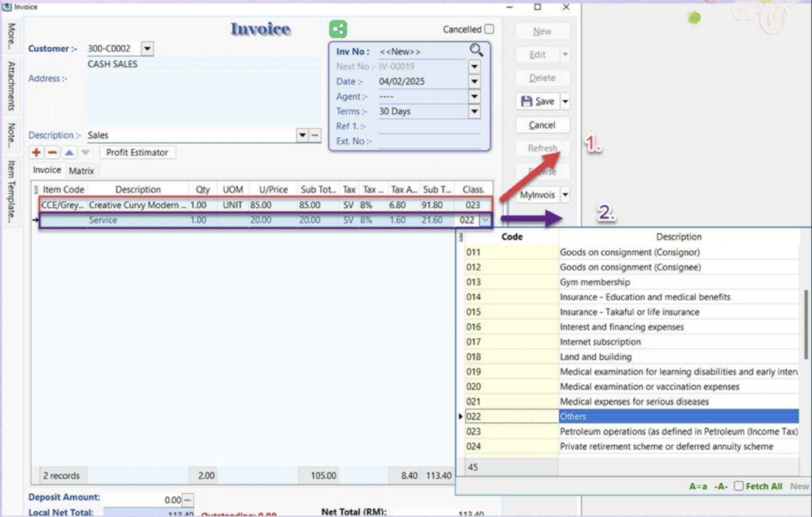
Task: Click the Service description cell
Action: (x=137, y=220)
